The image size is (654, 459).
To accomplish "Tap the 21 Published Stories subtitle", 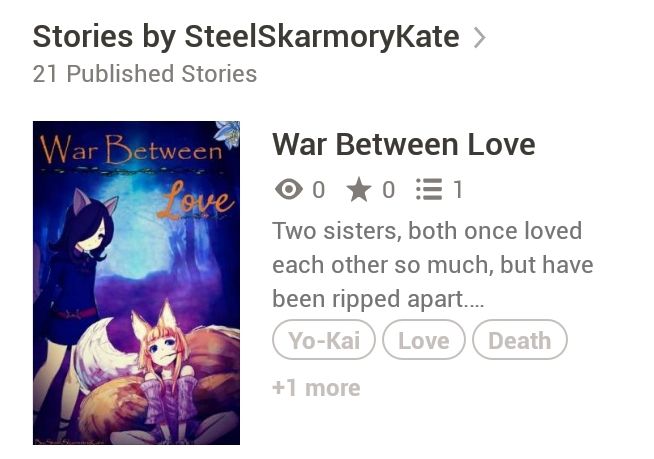I will click(x=145, y=74).
